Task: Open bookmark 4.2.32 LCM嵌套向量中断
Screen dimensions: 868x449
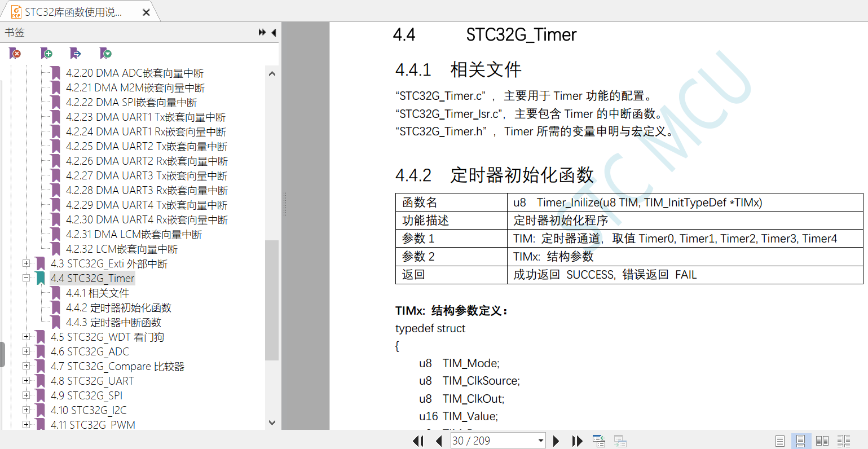Action: pos(122,249)
